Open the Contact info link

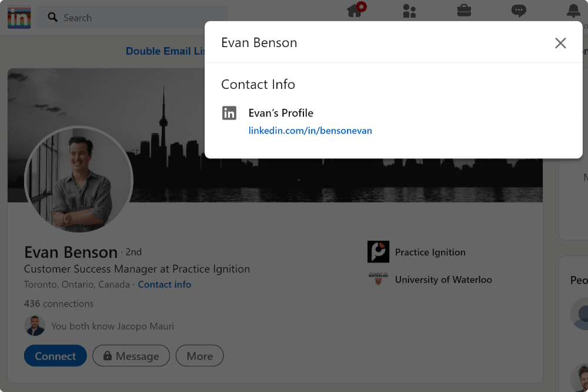pos(165,285)
